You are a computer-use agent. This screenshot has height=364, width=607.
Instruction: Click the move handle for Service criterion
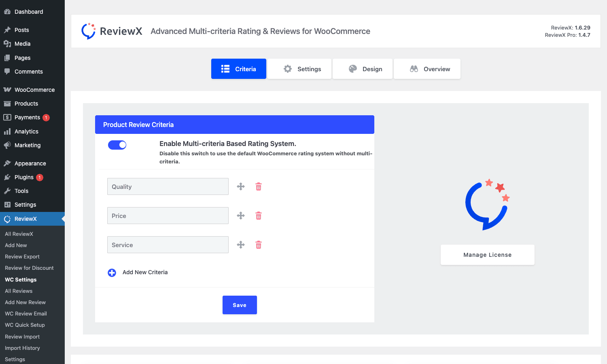tap(241, 245)
